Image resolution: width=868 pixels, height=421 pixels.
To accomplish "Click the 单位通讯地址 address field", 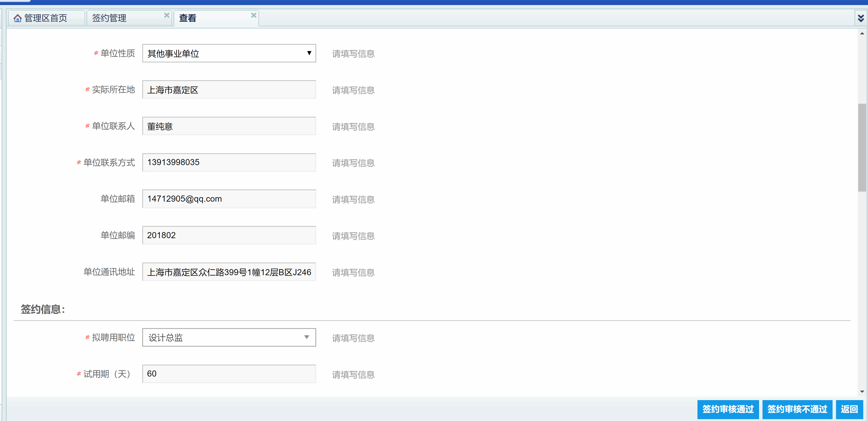I will point(229,272).
